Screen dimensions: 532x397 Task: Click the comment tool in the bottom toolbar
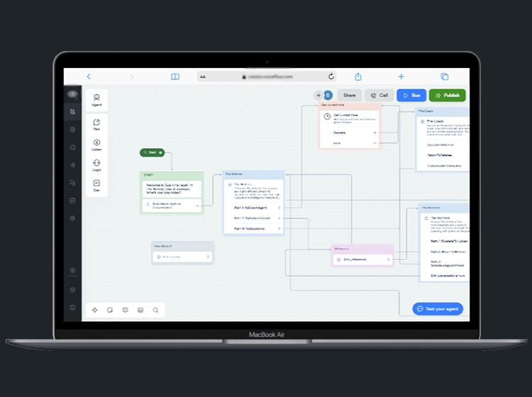125,310
